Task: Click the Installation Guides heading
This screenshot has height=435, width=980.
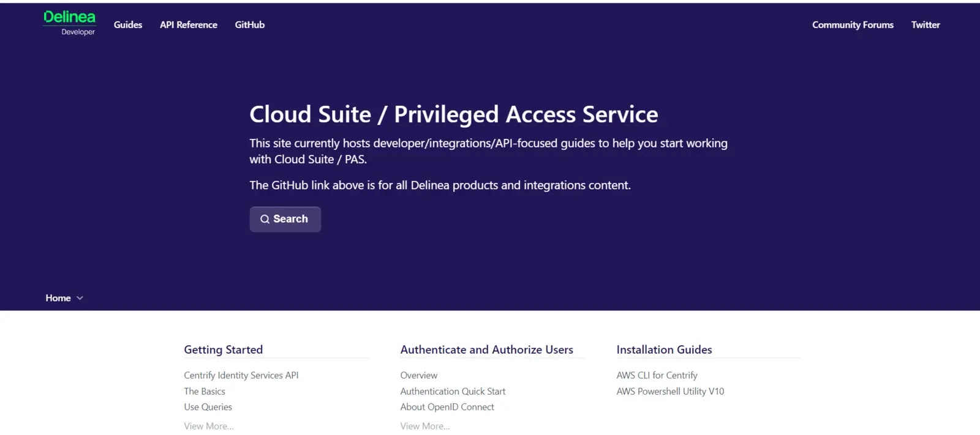Action: point(664,349)
